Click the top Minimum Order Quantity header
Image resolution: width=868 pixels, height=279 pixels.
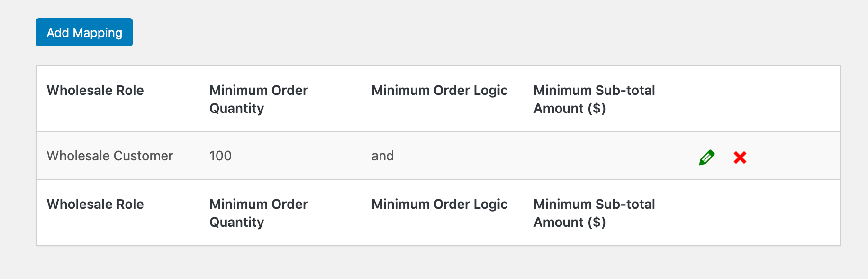point(259,99)
